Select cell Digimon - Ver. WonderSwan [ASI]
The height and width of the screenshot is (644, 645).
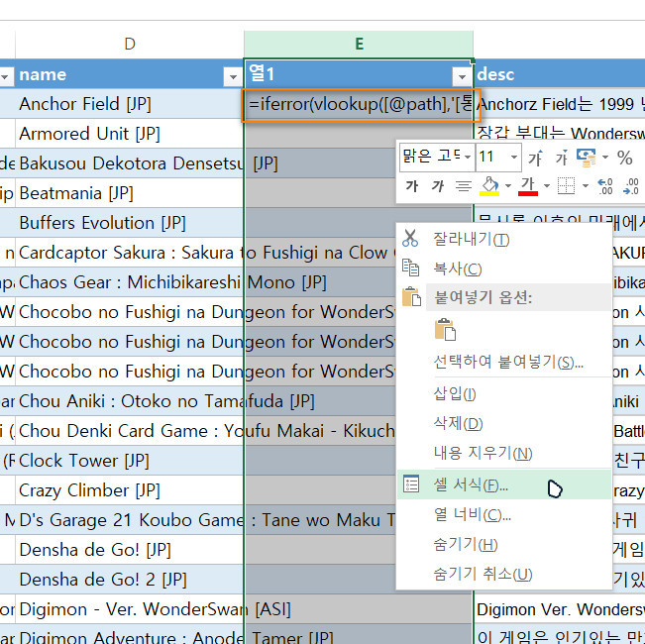click(130, 609)
